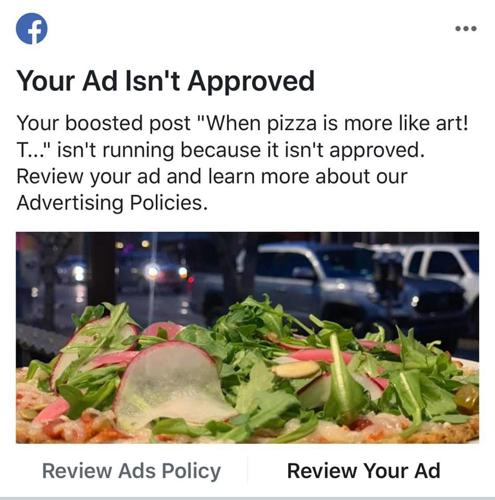Click the Advertising Policies text
Image resolution: width=495 pixels, height=500 pixels.
click(x=112, y=203)
